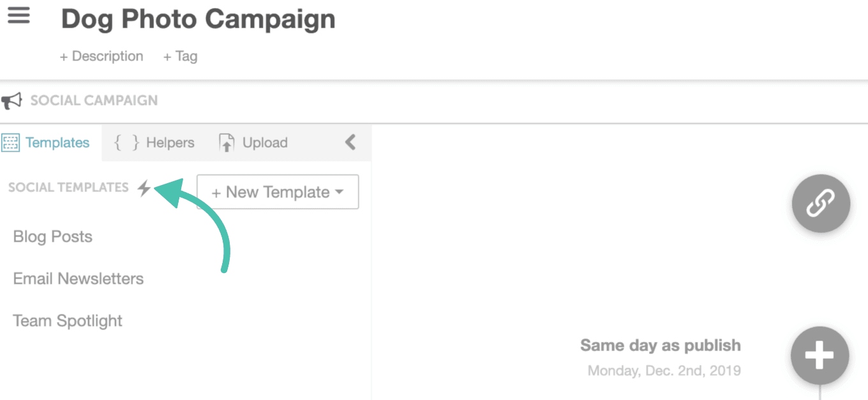This screenshot has width=868, height=400.
Task: Switch to the Templates tab label
Action: pyautogui.click(x=57, y=142)
